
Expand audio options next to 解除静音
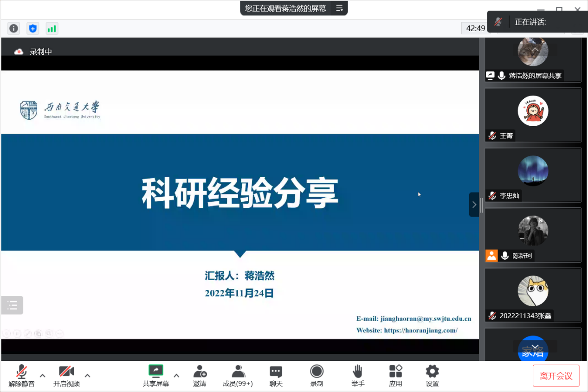point(42,377)
